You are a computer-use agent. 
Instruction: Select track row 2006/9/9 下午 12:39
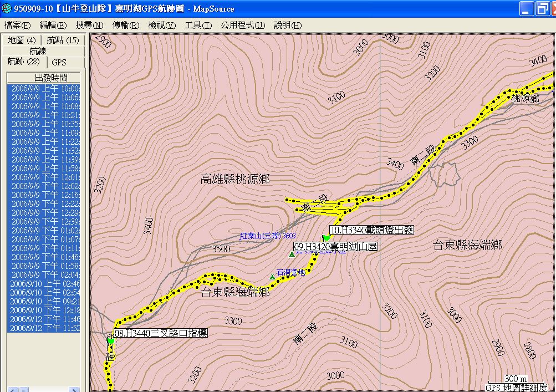click(44, 221)
